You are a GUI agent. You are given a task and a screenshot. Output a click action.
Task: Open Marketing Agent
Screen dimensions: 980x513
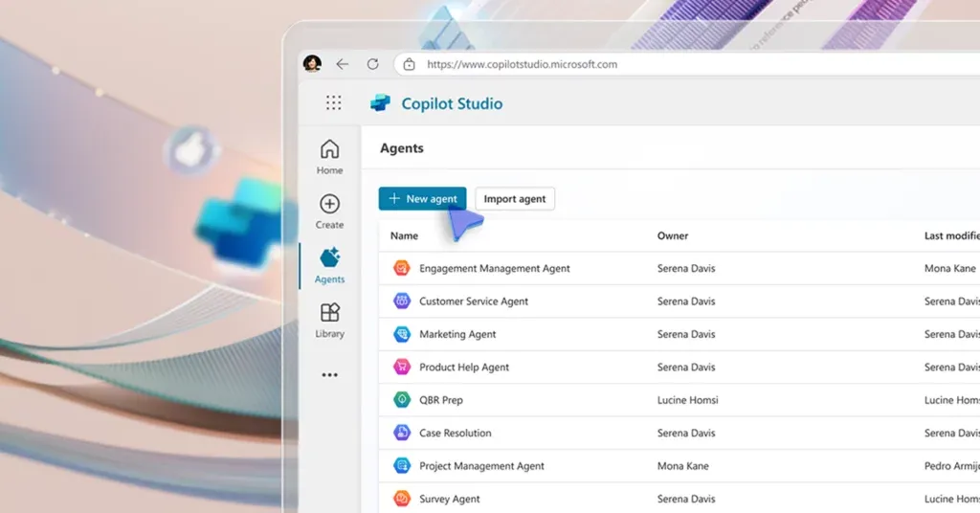pyautogui.click(x=457, y=334)
